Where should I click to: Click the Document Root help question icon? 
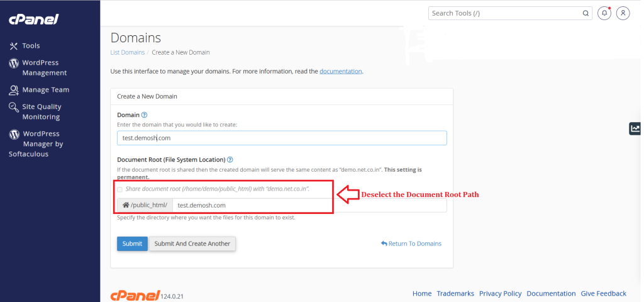click(x=230, y=159)
